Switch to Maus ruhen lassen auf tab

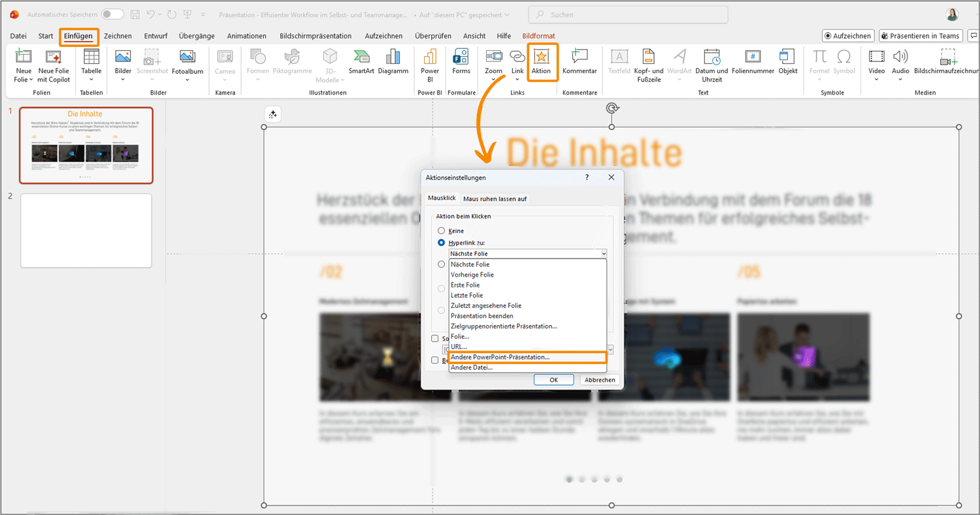click(x=495, y=198)
